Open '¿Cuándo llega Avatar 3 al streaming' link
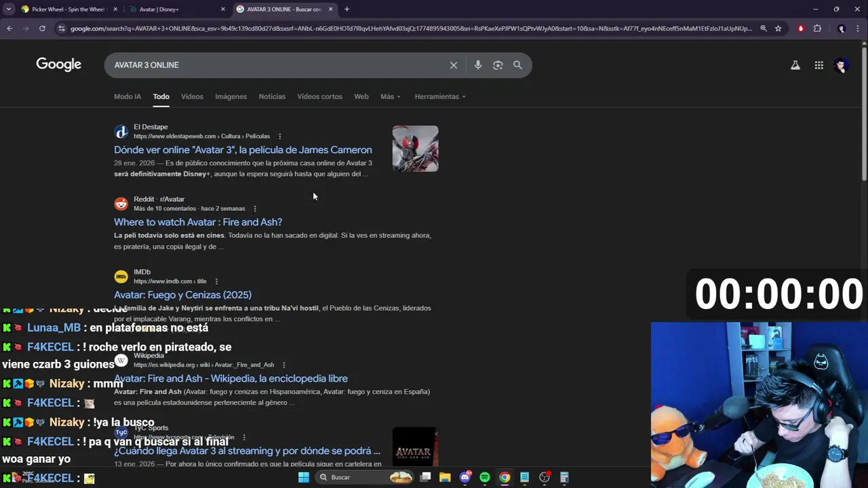Viewport: 868px width, 488px height. pyautogui.click(x=247, y=451)
